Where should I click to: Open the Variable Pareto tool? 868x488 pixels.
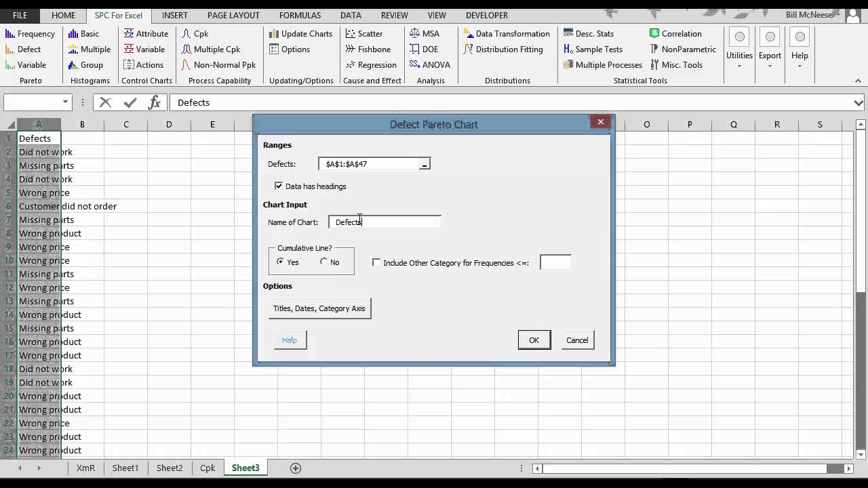(x=26, y=64)
